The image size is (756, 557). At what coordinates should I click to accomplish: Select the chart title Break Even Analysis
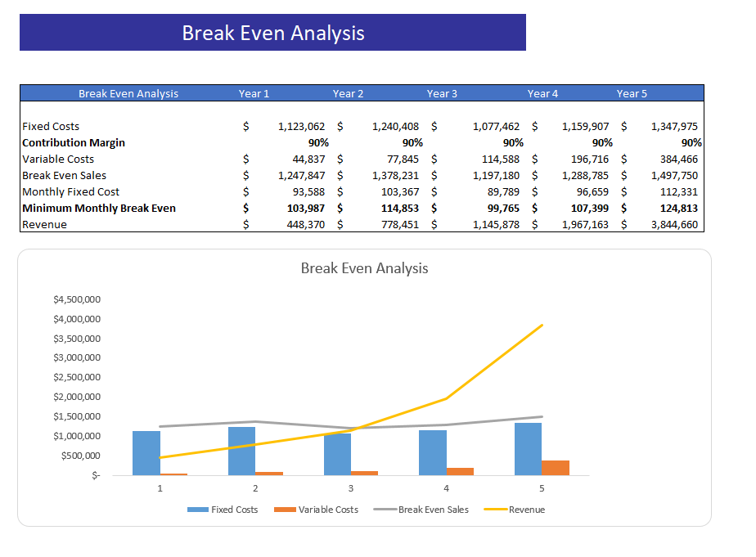364,268
